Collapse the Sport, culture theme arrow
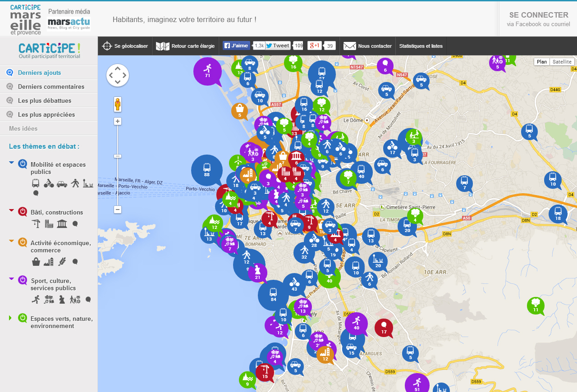The height and width of the screenshot is (392, 577). click(12, 279)
